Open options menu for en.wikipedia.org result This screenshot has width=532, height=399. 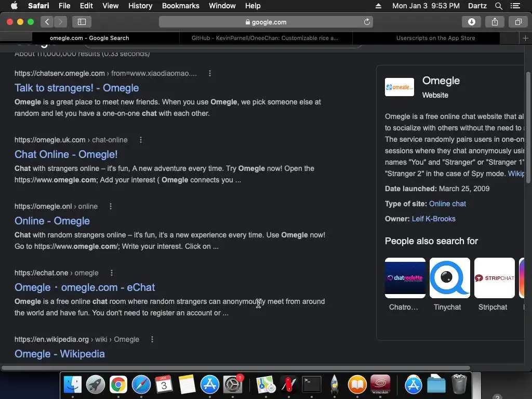pos(152,339)
